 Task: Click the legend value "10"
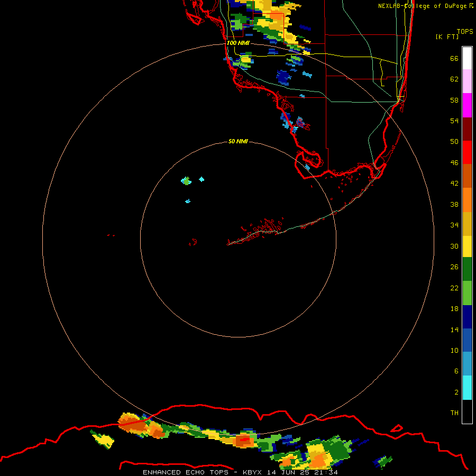pyautogui.click(x=454, y=351)
